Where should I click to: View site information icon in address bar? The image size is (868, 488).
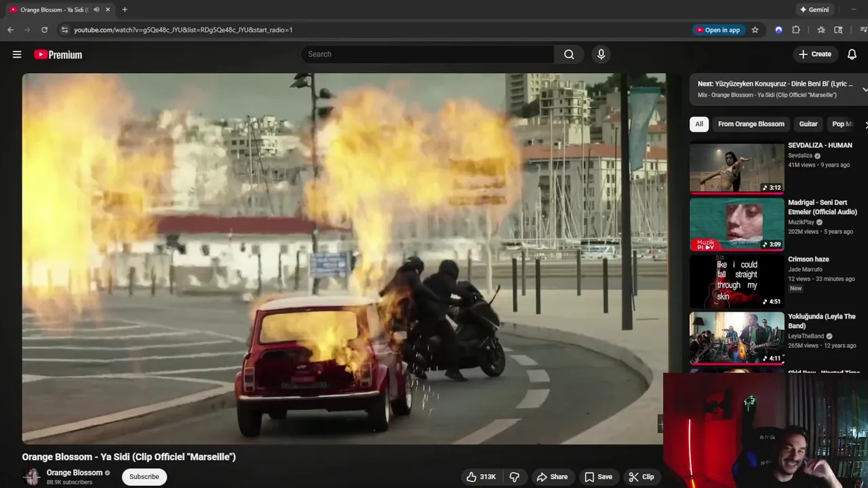(64, 30)
